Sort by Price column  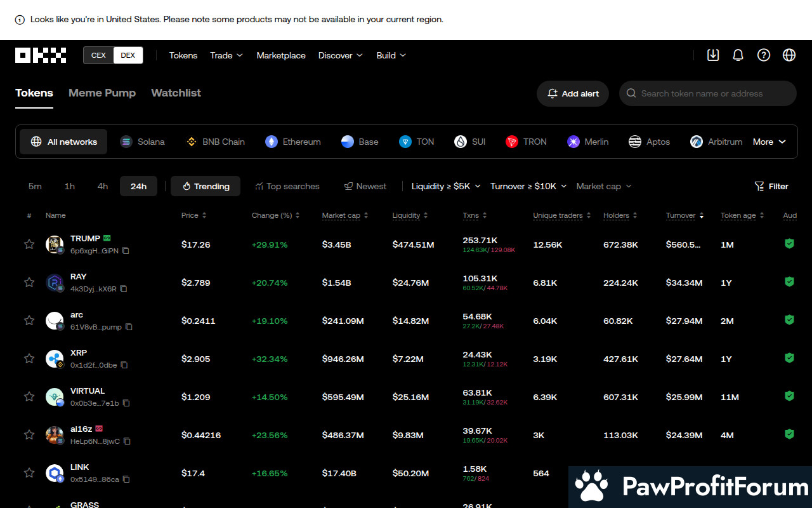[193, 215]
